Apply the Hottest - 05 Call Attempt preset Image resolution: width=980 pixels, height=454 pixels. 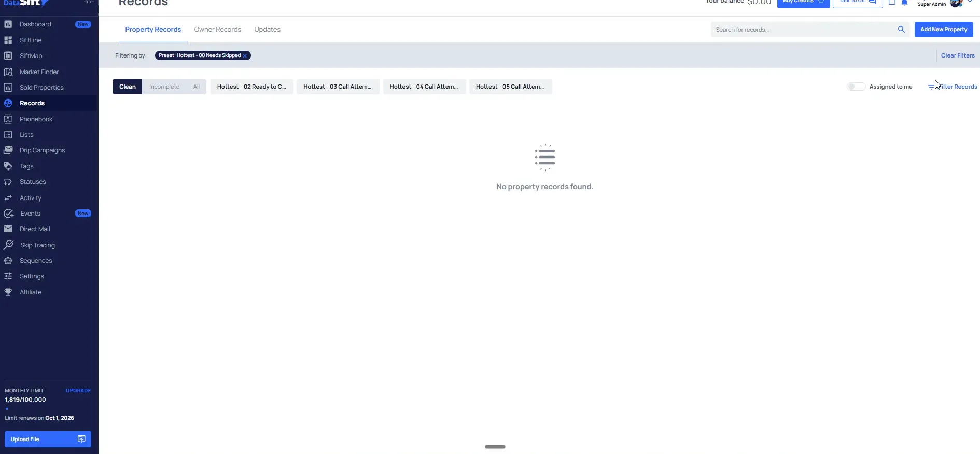tap(510, 87)
